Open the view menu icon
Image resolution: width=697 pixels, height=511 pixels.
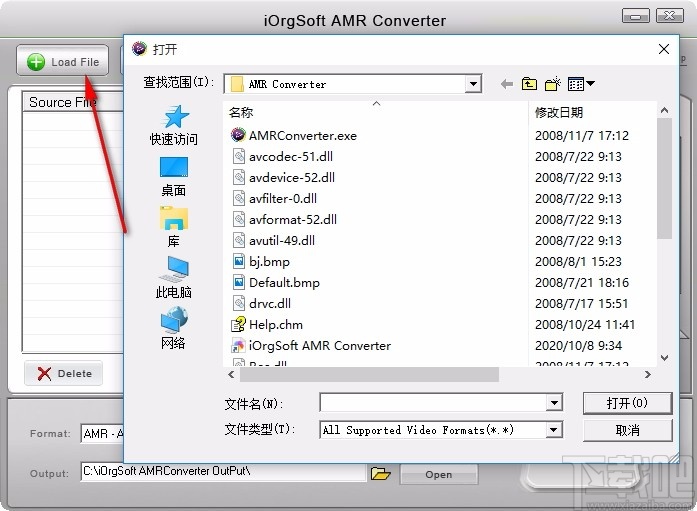click(581, 84)
